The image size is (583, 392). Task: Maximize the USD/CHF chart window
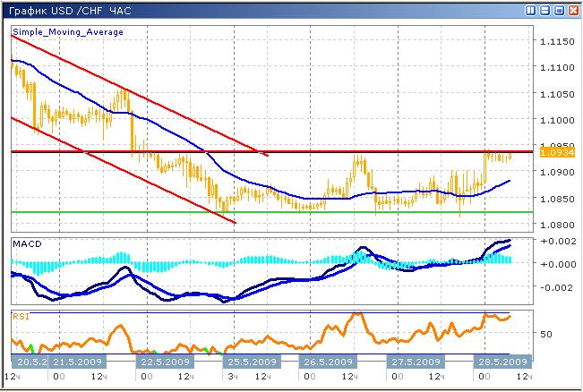(559, 10)
